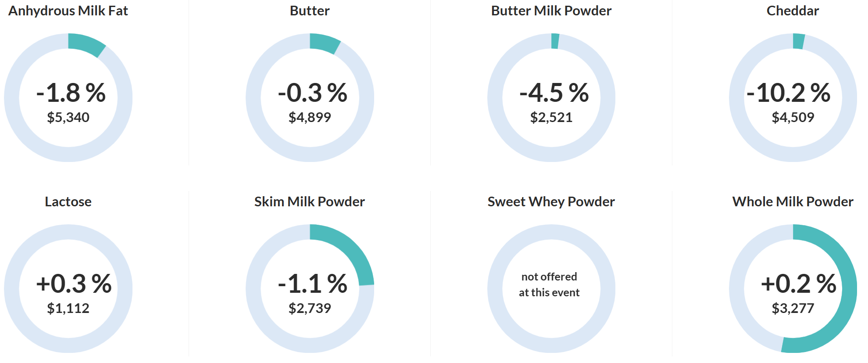
Task: Select the Butter product title
Action: (310, 11)
